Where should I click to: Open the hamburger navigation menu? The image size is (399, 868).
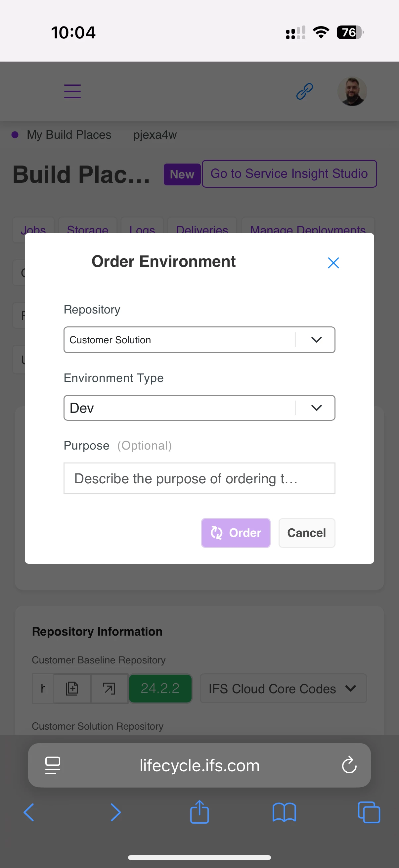(x=72, y=91)
